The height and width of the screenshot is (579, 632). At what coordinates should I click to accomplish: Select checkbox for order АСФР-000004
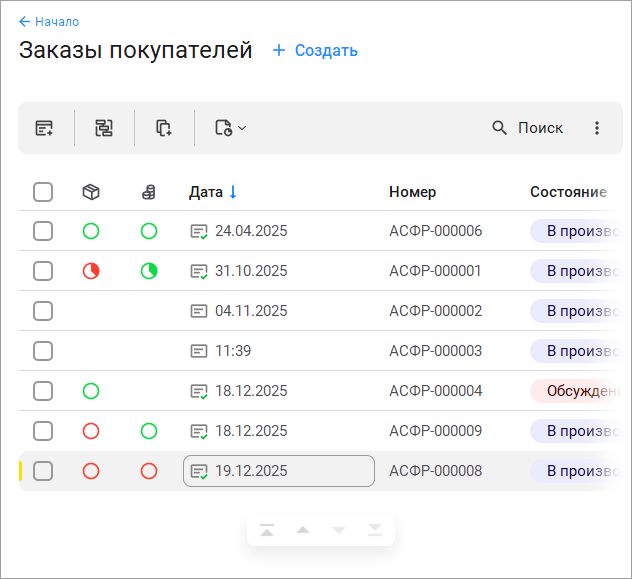tap(43, 391)
